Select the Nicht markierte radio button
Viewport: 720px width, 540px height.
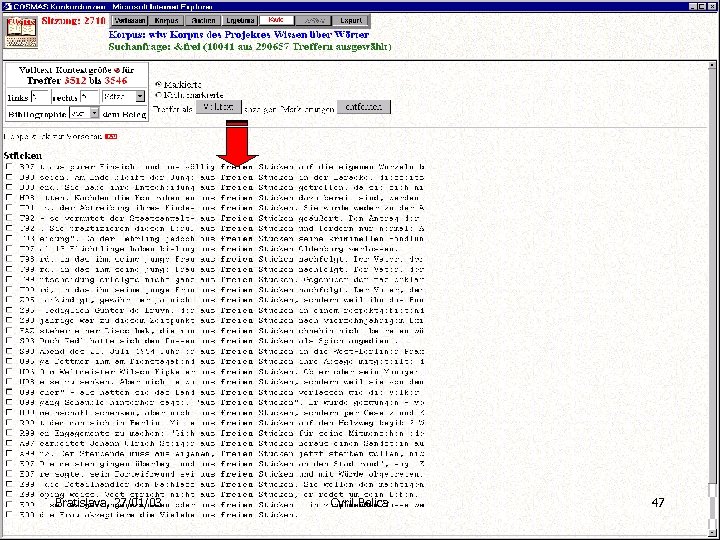pos(158,95)
